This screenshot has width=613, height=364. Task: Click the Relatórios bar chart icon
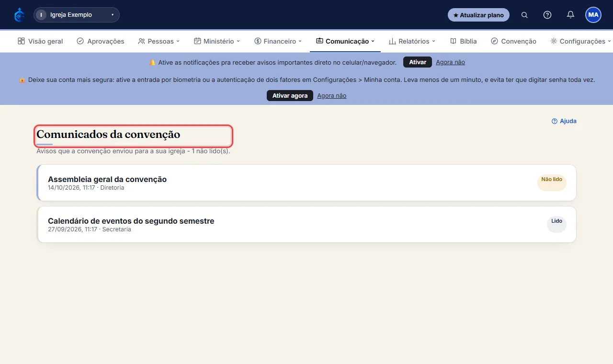tap(392, 41)
